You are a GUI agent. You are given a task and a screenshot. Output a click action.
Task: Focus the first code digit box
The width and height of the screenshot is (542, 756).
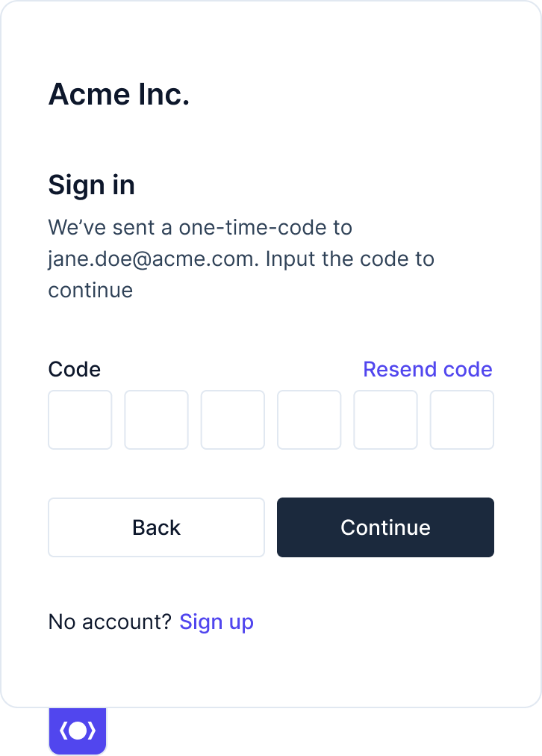pos(80,420)
